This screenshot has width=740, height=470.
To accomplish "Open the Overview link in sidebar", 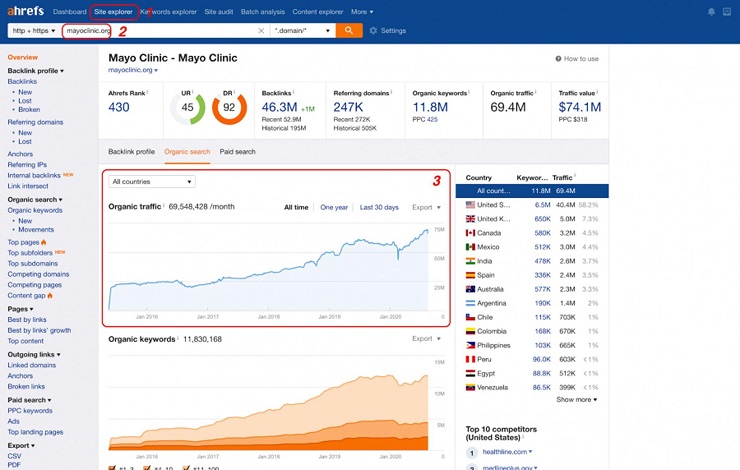I will coord(23,58).
